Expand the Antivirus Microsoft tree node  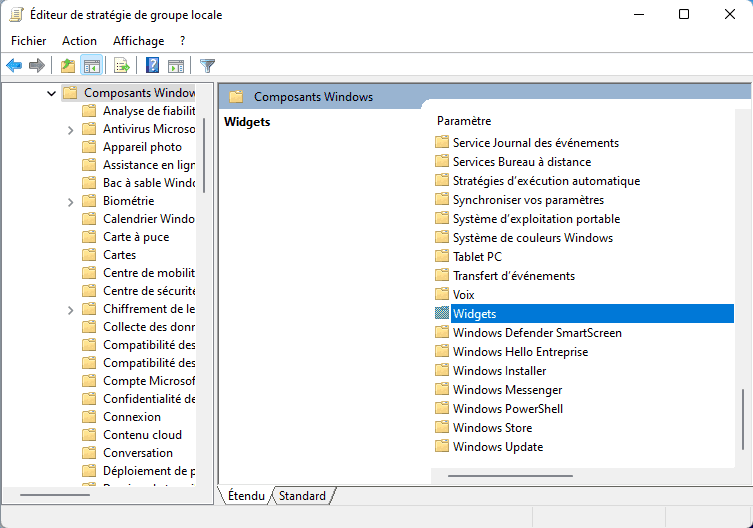[x=71, y=130]
